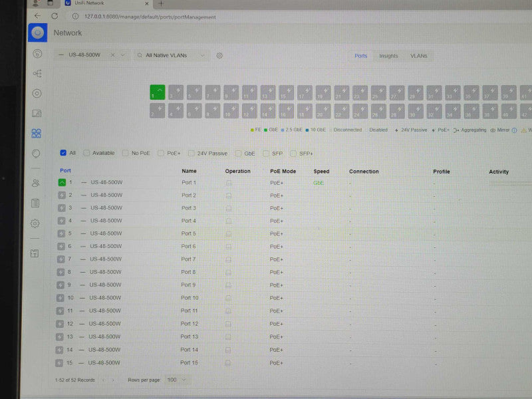The image size is (532, 399).
Task: Click the gear icon beside VLAN filter
Action: (219, 56)
